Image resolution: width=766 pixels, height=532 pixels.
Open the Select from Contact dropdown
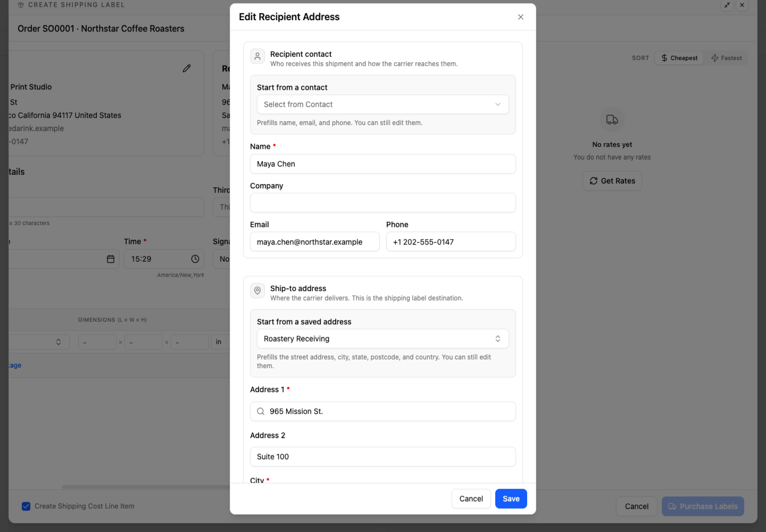click(383, 104)
